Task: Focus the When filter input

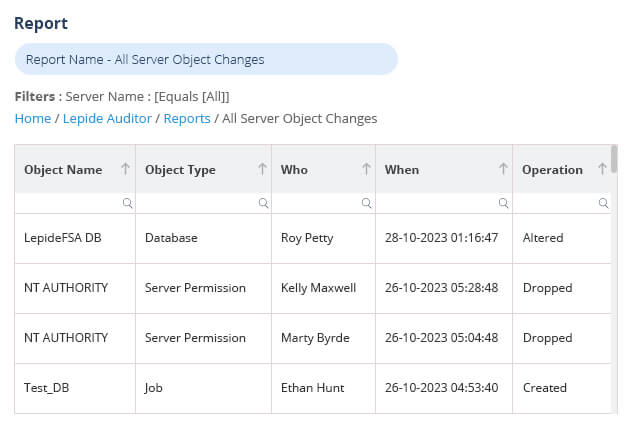Action: tap(444, 203)
